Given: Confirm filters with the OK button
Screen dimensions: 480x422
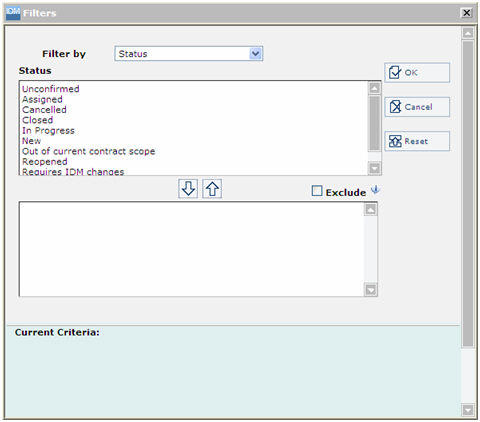Looking at the screenshot, I should tap(417, 72).
